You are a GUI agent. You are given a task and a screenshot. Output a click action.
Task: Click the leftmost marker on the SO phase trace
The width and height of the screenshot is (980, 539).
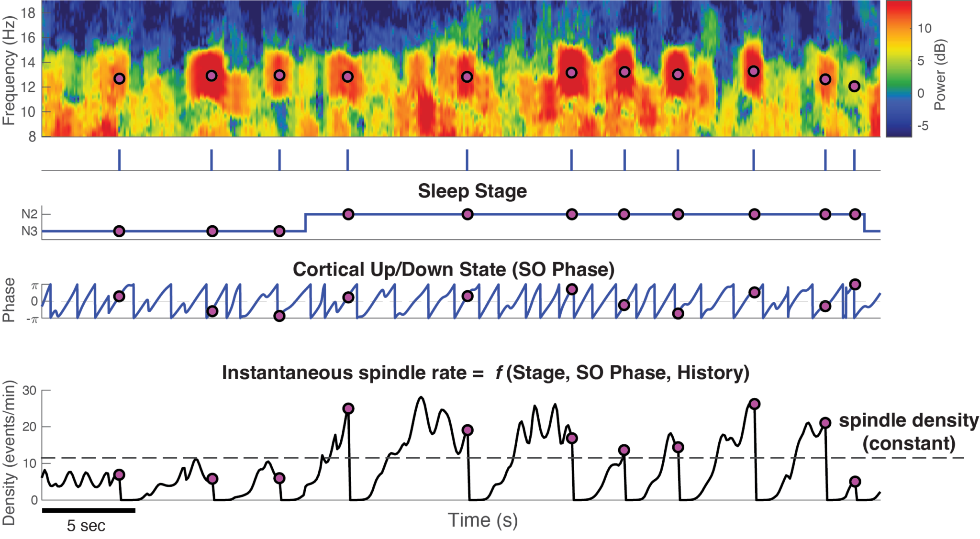(x=119, y=297)
